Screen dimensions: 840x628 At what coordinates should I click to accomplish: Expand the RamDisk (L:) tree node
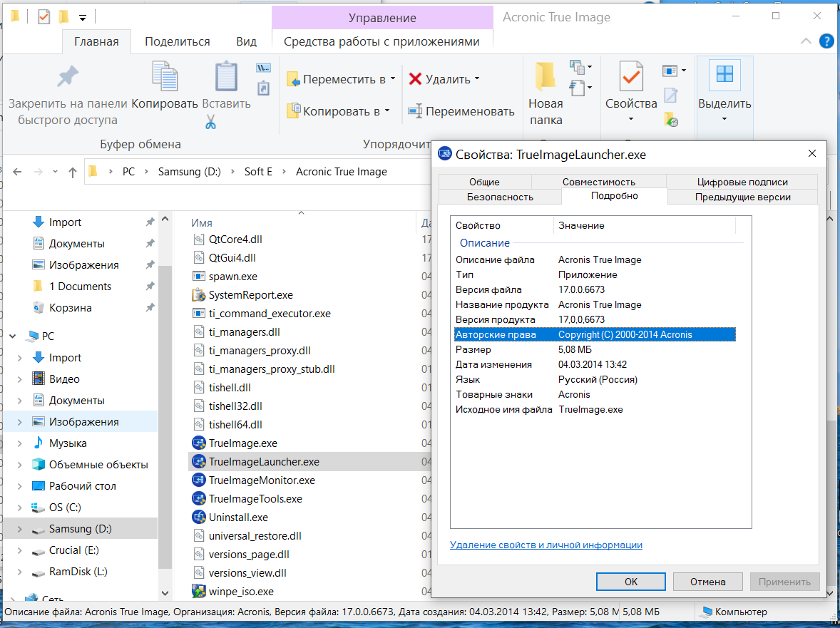20,572
